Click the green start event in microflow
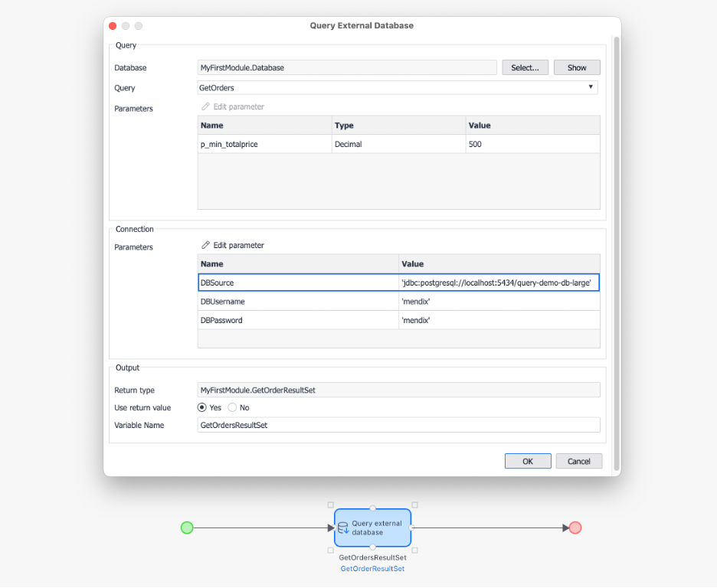 coord(187,528)
